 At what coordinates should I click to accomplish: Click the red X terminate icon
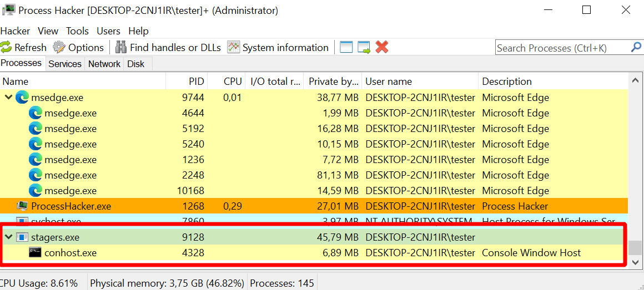(382, 48)
